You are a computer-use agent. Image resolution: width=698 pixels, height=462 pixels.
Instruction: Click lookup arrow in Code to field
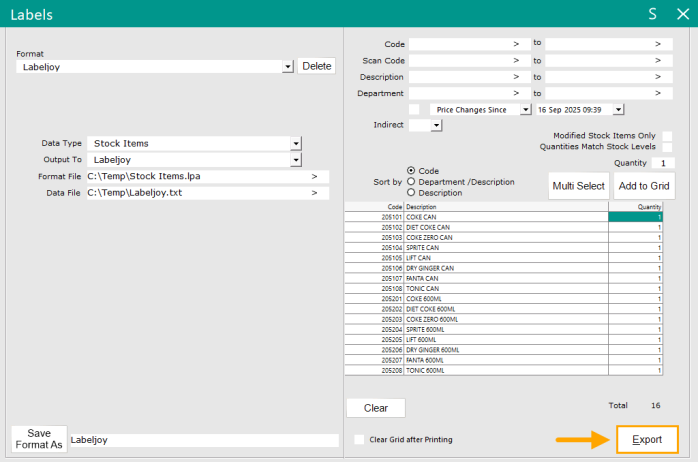pyautogui.click(x=657, y=44)
